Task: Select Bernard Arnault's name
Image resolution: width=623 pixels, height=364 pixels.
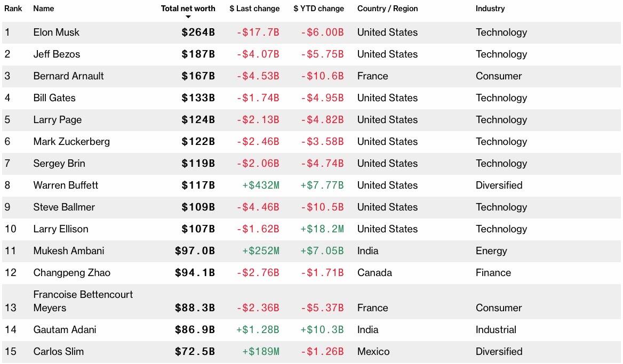Action: point(68,76)
